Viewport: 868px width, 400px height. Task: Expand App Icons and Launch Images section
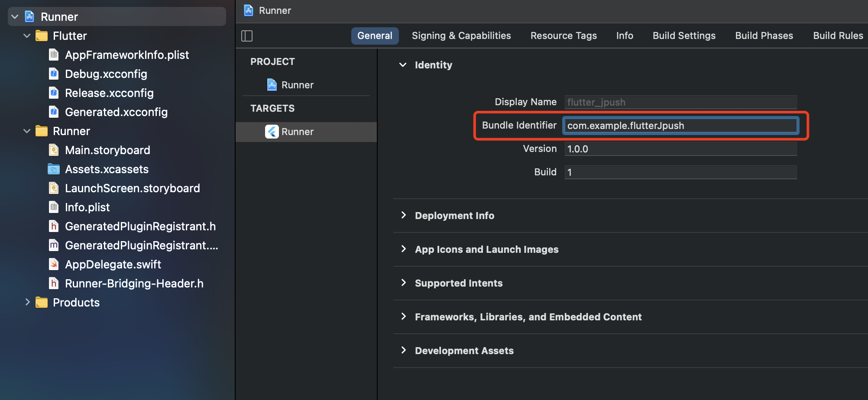(x=404, y=249)
